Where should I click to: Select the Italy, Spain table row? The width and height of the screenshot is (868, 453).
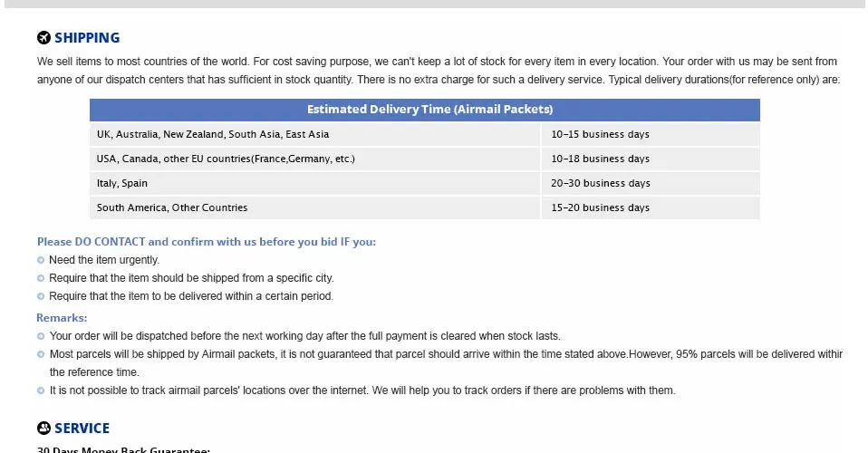pyautogui.click(x=425, y=183)
